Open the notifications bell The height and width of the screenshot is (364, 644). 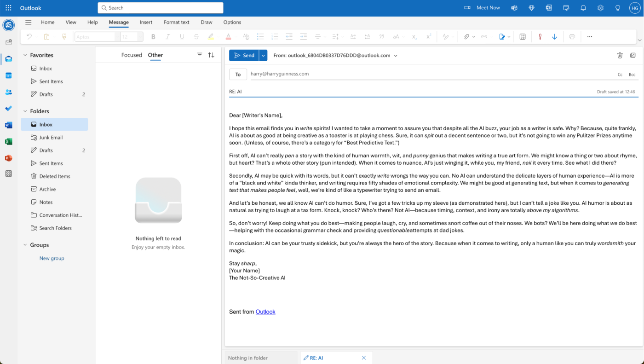[583, 8]
